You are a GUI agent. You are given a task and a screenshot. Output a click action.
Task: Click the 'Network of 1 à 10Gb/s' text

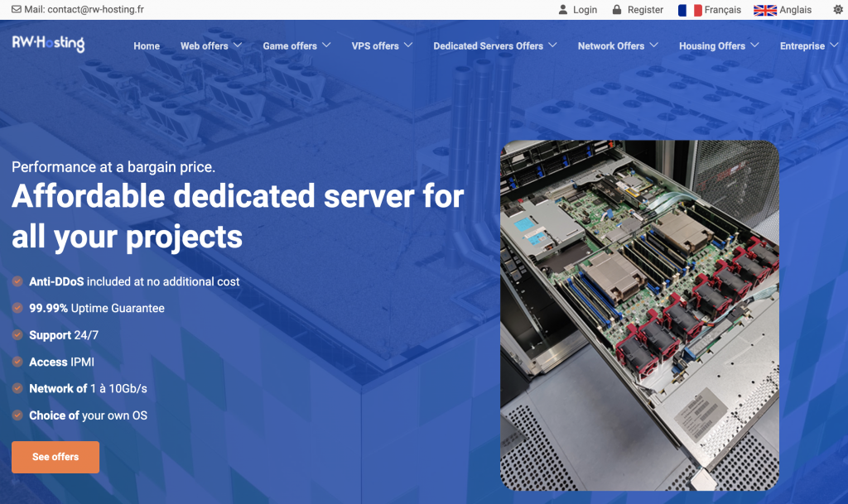tap(88, 388)
